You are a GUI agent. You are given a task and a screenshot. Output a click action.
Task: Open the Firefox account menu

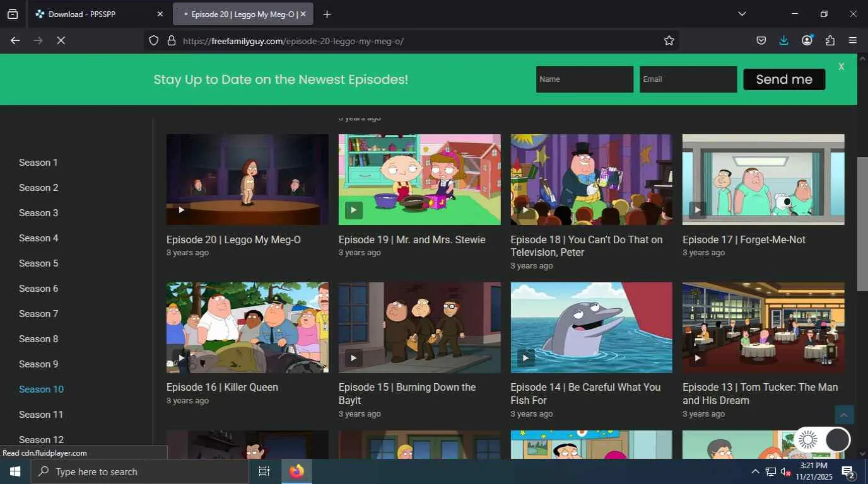[x=807, y=40]
